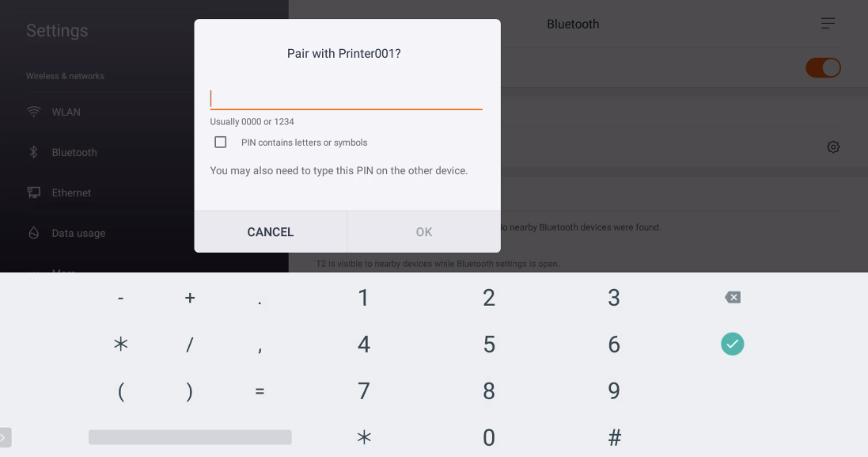Screen dimensions: 868x457
Task: Focus the PIN entry field
Action: coord(346,98)
